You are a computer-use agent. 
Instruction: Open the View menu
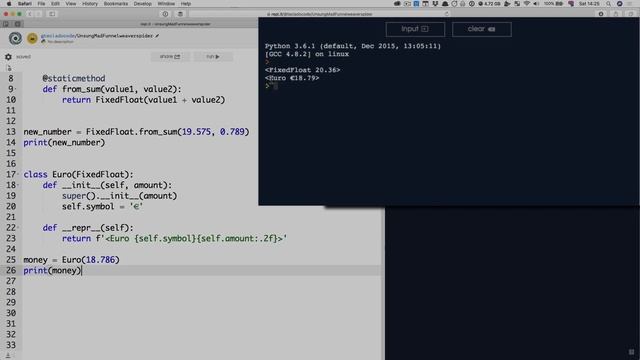pos(71,4)
